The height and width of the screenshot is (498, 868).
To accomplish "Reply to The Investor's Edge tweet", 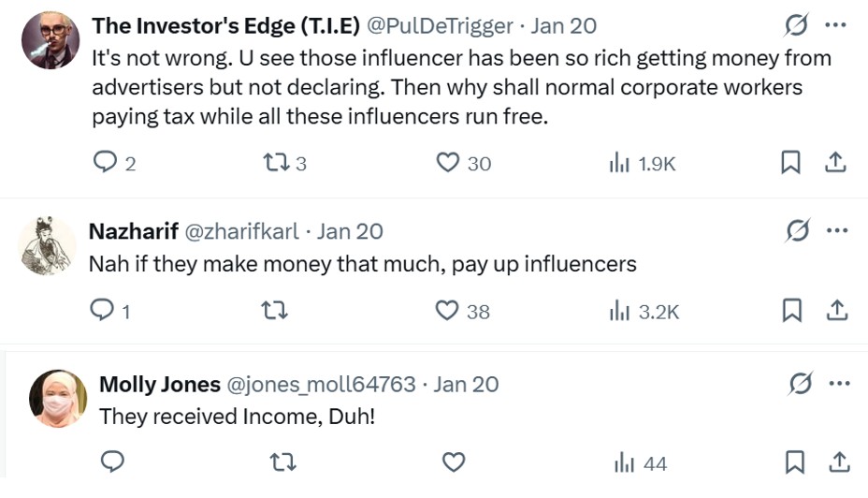I will 106,163.
